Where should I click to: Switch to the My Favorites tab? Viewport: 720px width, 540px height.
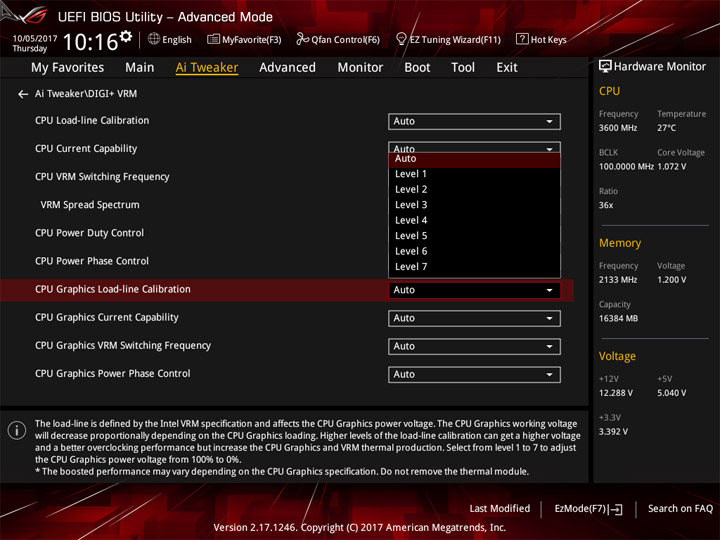[x=68, y=68]
